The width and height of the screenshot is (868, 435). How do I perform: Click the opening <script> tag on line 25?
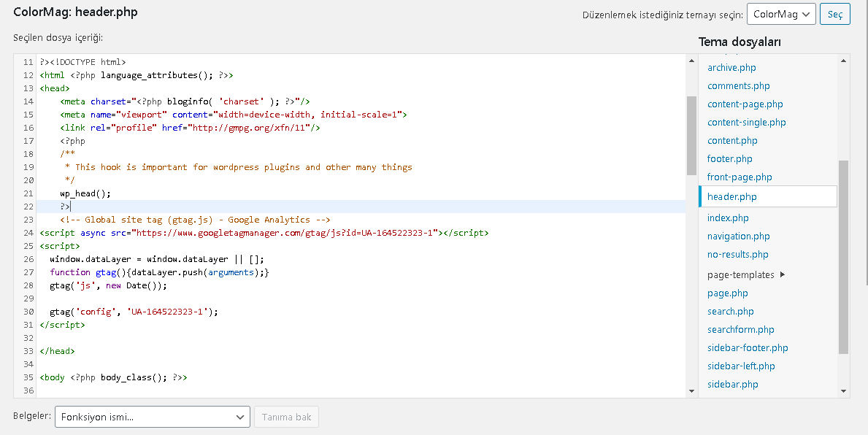[60, 246]
